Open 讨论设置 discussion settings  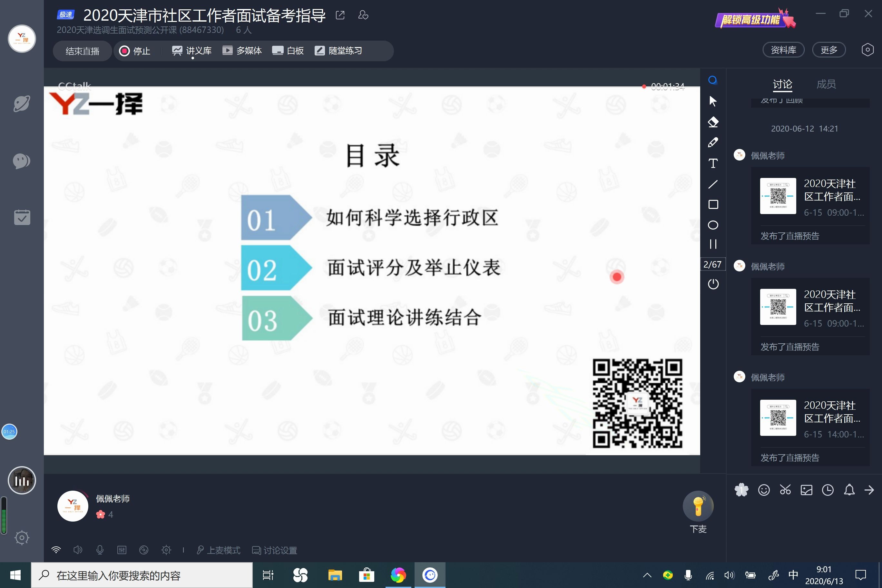[x=275, y=550]
